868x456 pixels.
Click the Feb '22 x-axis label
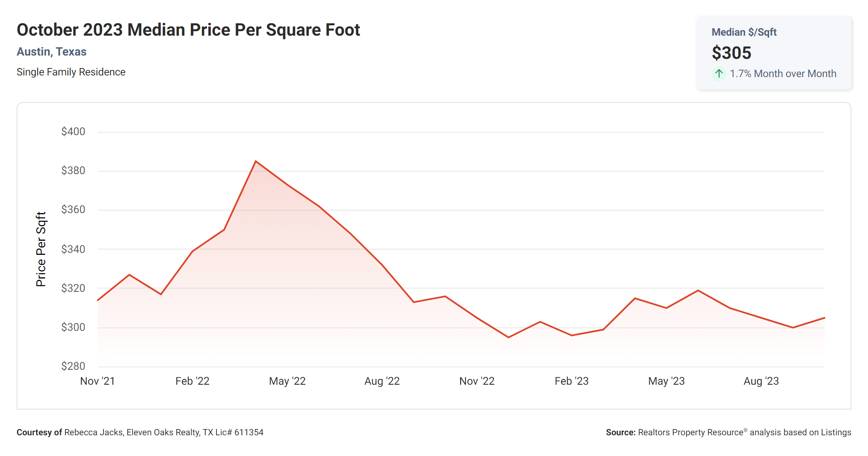point(192,381)
